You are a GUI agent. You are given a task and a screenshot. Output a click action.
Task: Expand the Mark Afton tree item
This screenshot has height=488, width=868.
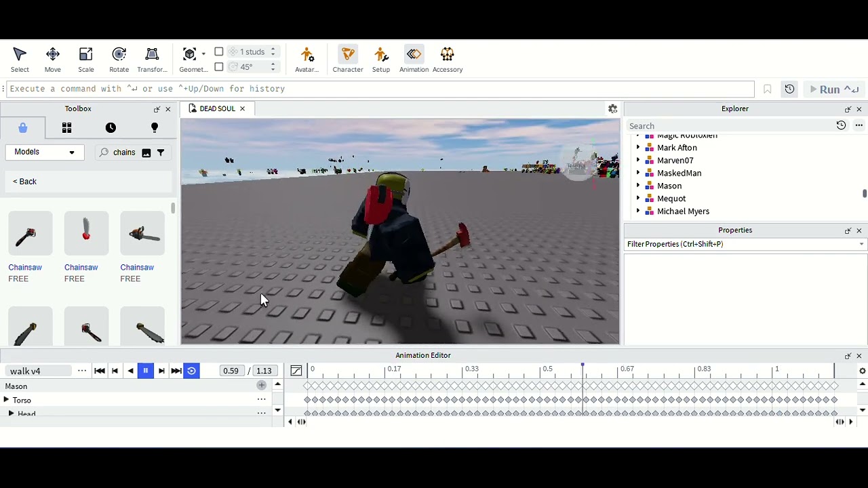point(637,148)
